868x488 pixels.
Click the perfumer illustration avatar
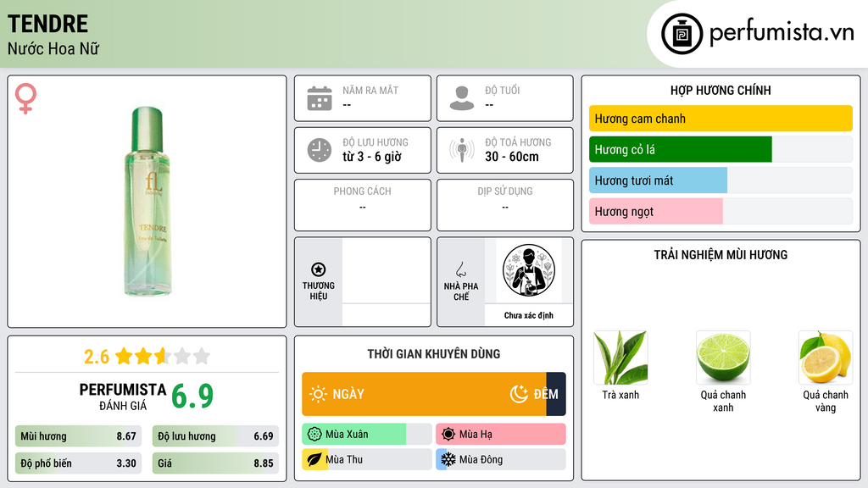tap(529, 270)
